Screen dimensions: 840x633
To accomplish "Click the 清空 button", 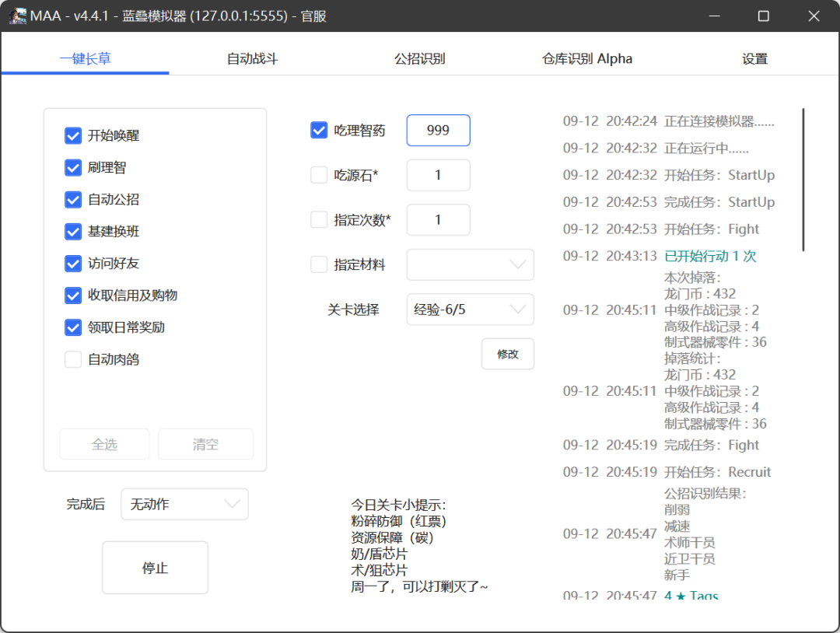I will coord(205,444).
